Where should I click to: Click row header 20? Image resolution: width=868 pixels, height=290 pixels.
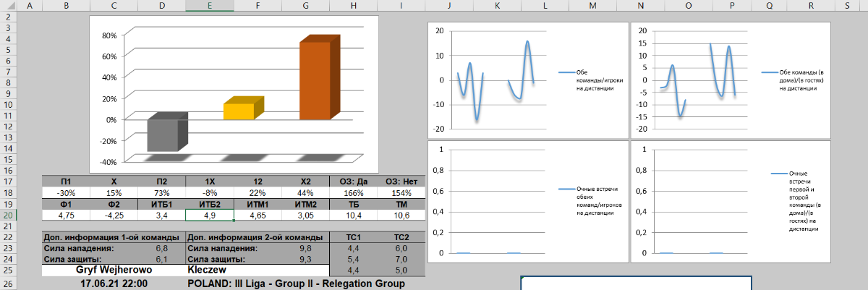pos(7,214)
